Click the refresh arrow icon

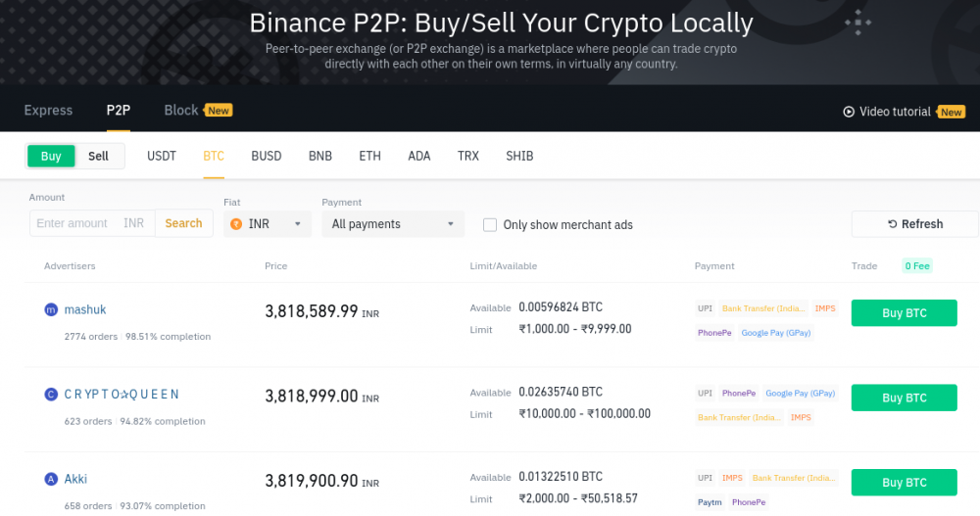pyautogui.click(x=892, y=224)
